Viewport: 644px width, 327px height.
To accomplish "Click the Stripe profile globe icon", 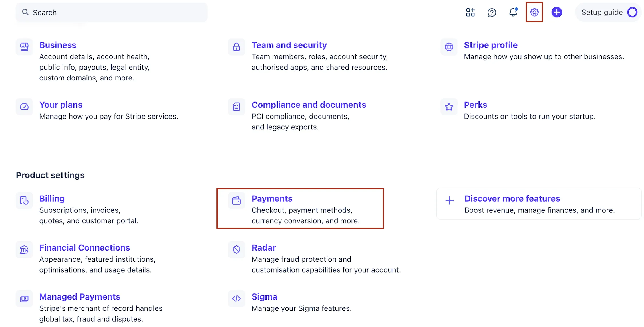I will click(449, 47).
